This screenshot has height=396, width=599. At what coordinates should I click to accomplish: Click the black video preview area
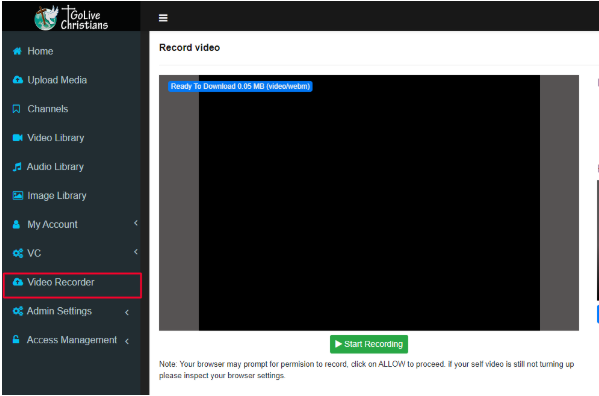[369, 203]
